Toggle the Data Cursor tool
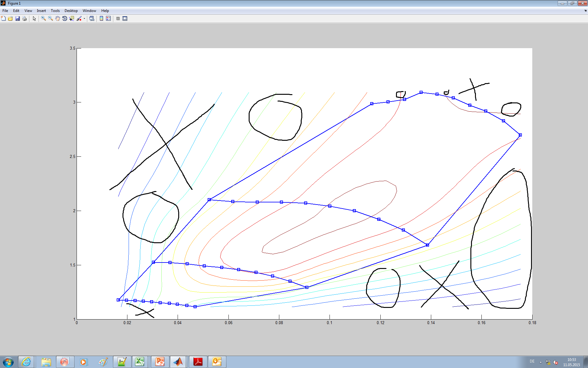 [72, 19]
